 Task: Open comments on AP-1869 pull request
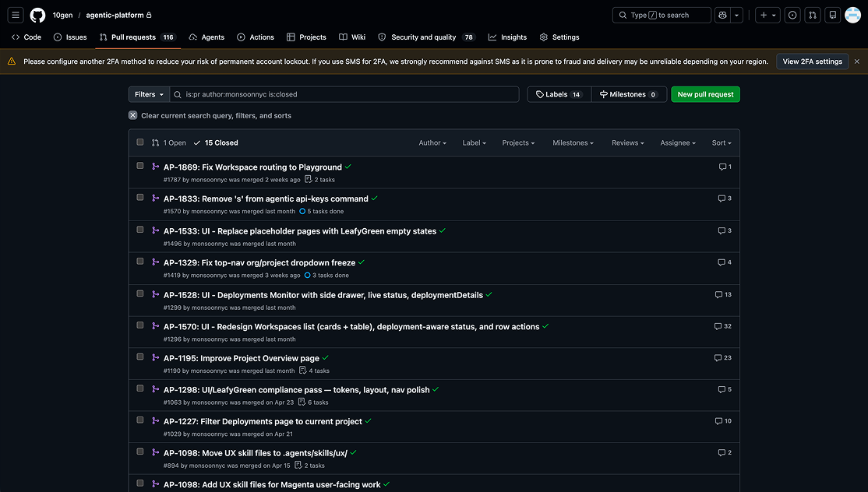(725, 167)
